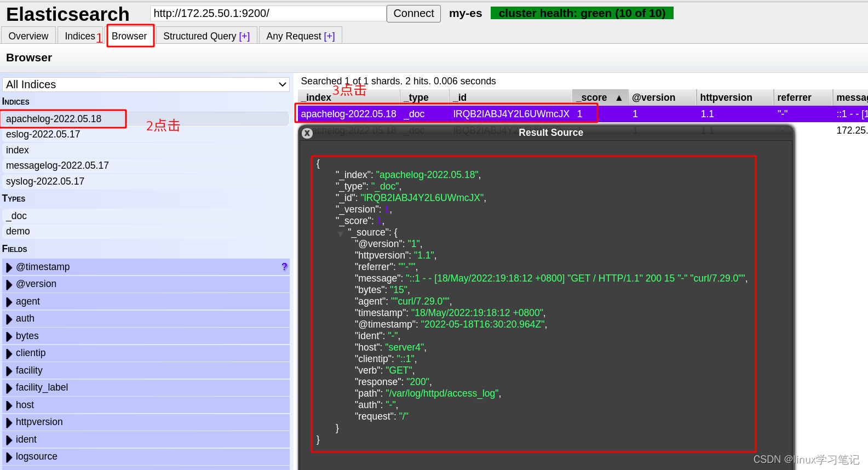The image size is (868, 470).
Task: Expand the auth field filter
Action: (x=9, y=319)
